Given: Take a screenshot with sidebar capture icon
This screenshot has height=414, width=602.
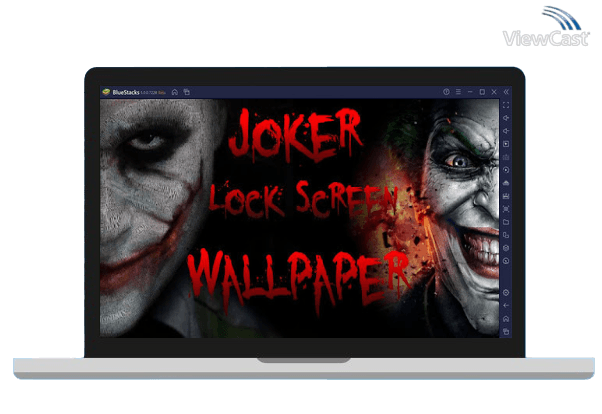Looking at the screenshot, I should coord(506,209).
